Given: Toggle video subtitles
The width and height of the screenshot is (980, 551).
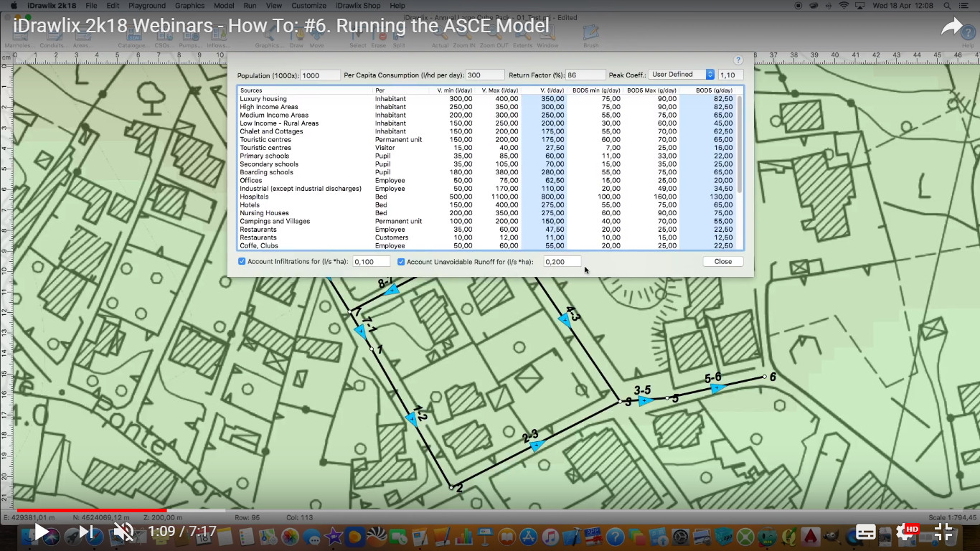Looking at the screenshot, I should 866,532.
